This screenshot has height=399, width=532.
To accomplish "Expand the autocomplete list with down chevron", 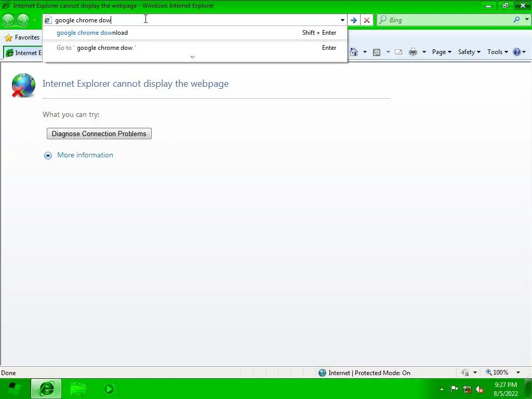I will coord(192,57).
